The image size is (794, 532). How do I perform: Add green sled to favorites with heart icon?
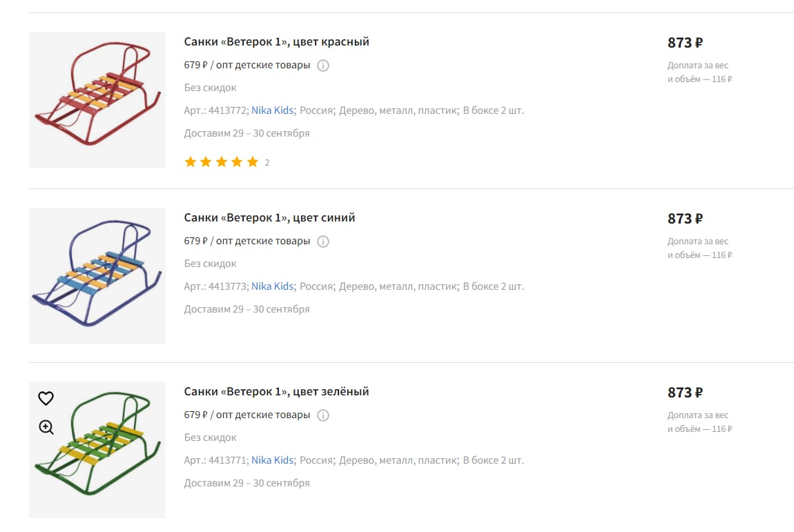coord(46,398)
